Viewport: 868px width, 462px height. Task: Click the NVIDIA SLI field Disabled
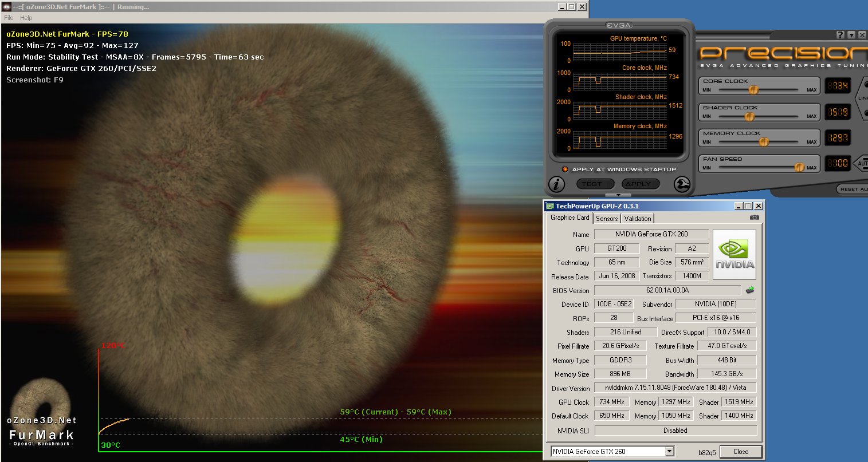pos(675,431)
